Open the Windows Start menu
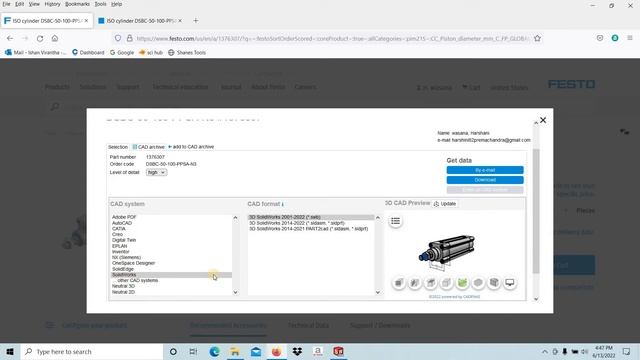The height and width of the screenshot is (360, 640). 10,351
